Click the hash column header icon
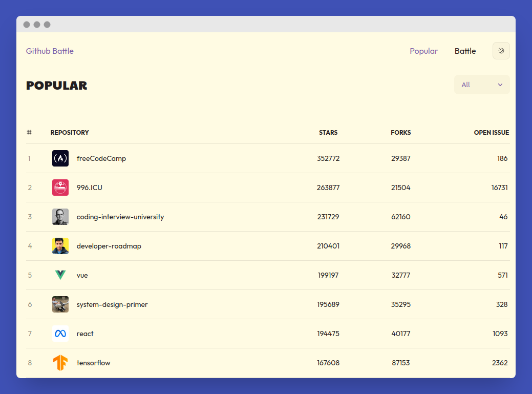This screenshot has height=394, width=532. point(29,132)
